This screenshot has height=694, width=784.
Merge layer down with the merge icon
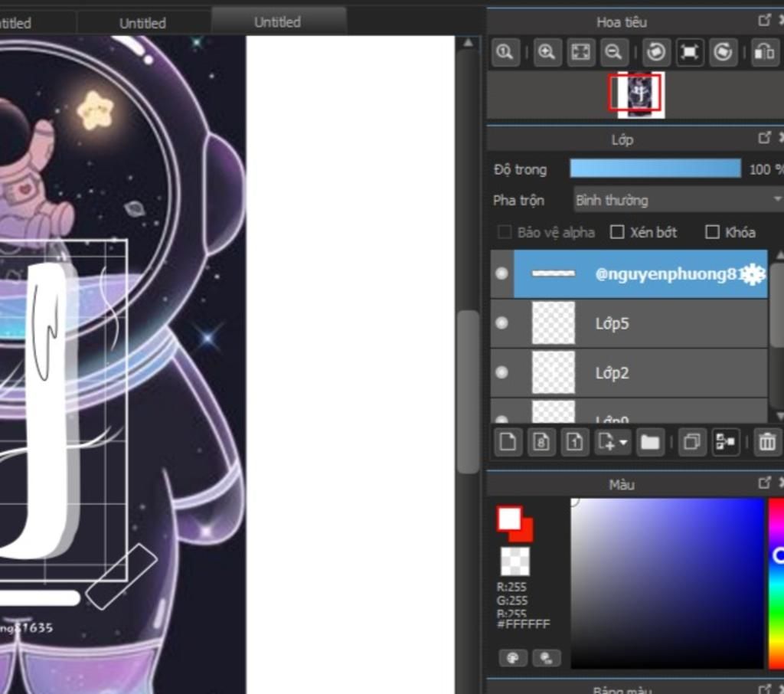[726, 442]
